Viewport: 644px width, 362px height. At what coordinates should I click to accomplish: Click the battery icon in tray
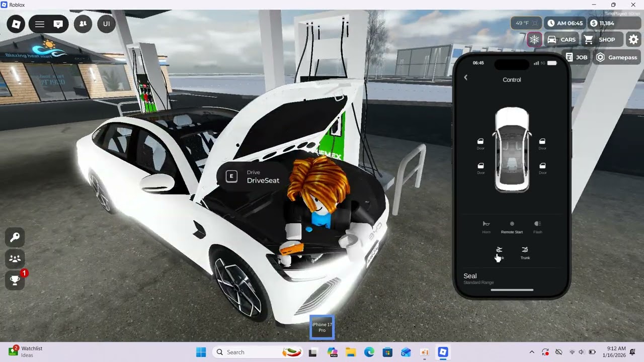click(x=592, y=352)
